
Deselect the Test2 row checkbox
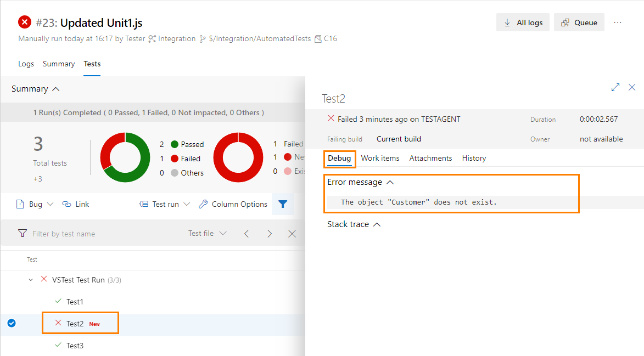(x=12, y=323)
